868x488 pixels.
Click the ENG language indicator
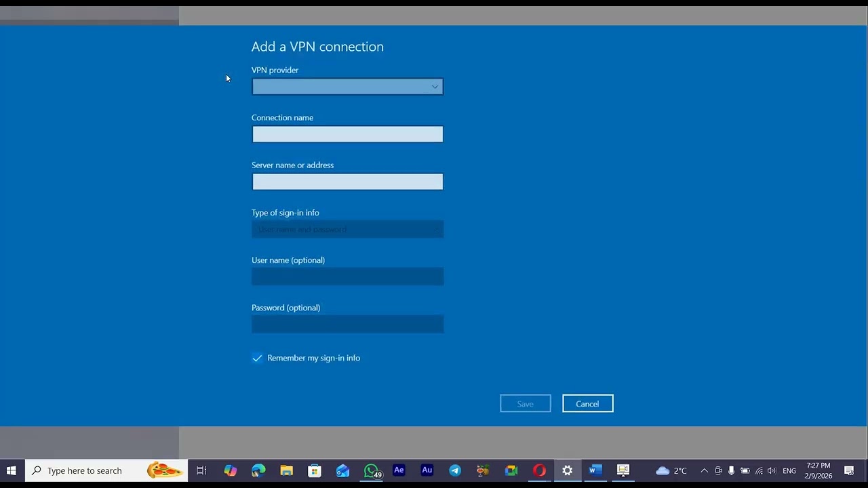789,470
